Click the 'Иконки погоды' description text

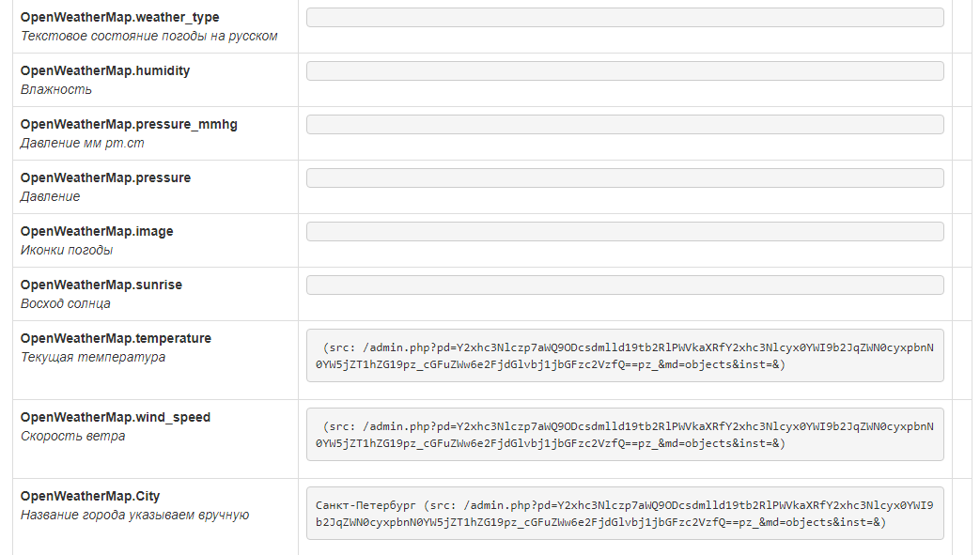tap(67, 250)
